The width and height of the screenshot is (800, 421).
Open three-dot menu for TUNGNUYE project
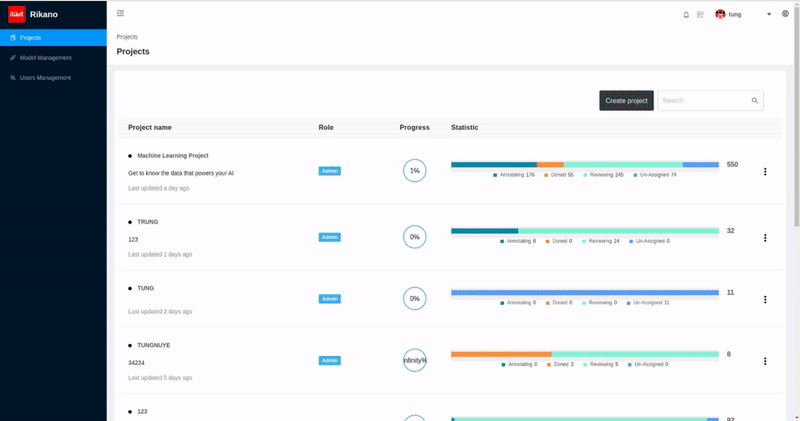pos(765,361)
